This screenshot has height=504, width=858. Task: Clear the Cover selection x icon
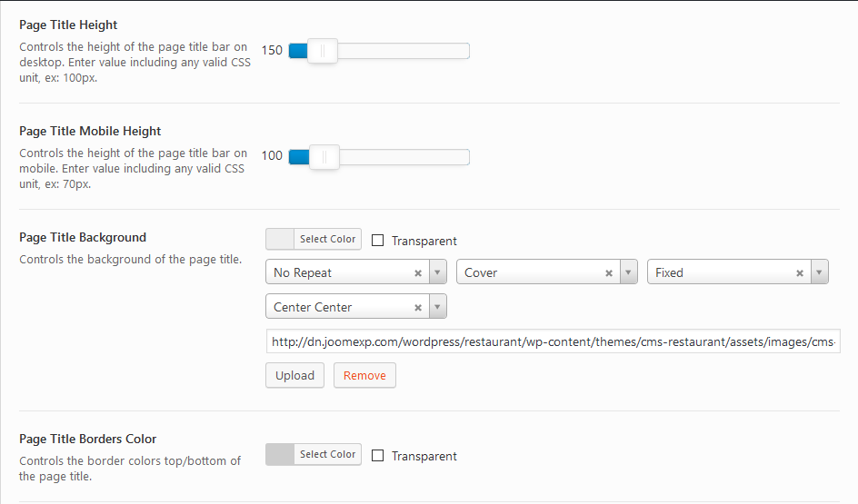pos(608,272)
